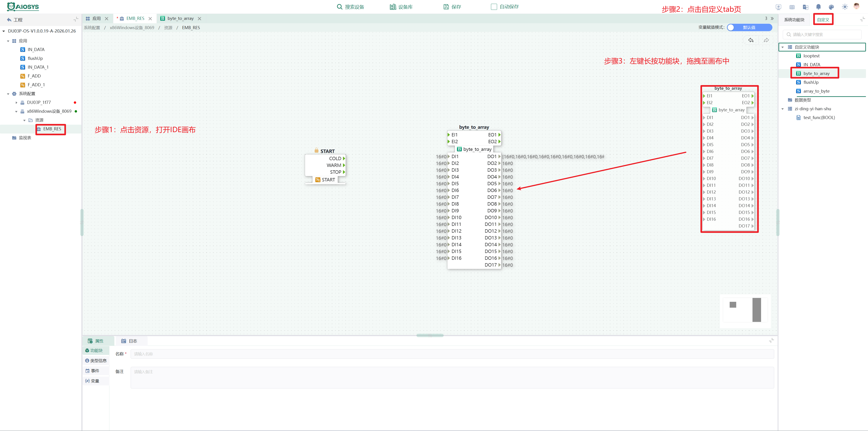868x431 pixels.
Task: Toggle the 变量赋值模式 默认值 switch
Action: (x=749, y=28)
